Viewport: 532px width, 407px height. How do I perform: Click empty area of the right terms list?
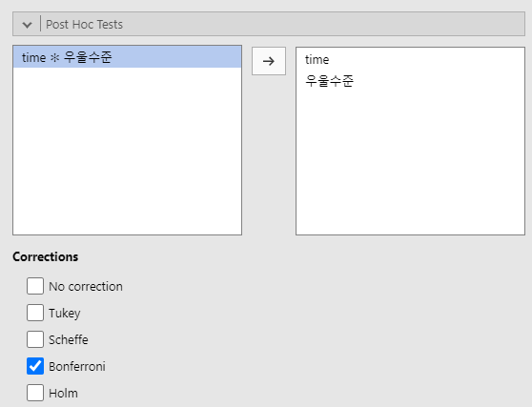(x=410, y=161)
